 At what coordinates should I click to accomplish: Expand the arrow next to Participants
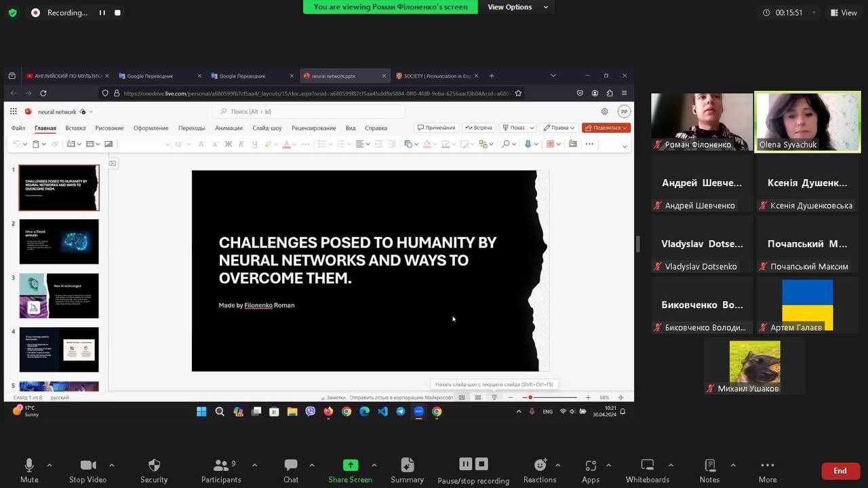254,465
